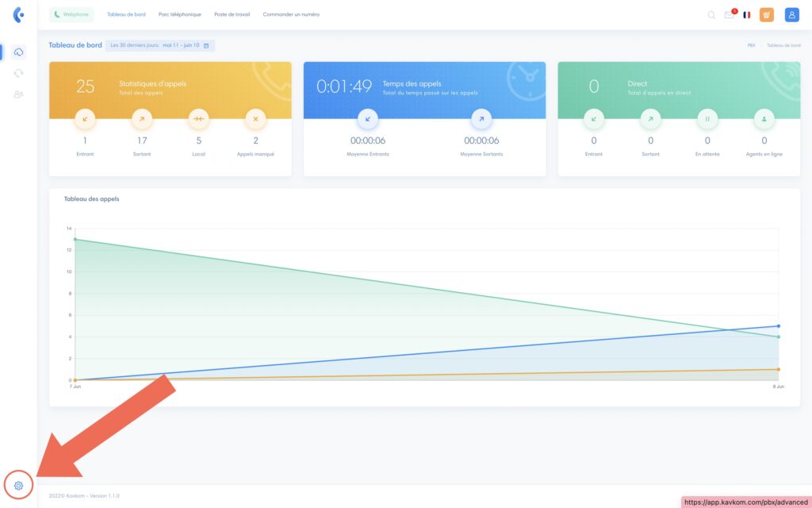812x508 pixels.
Task: Click the orange outgoing calls arrow icon
Action: [142, 119]
